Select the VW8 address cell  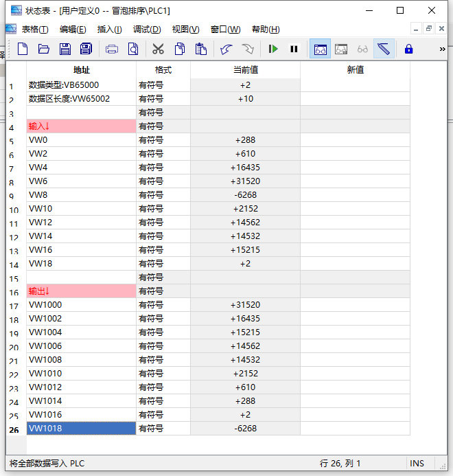(81, 195)
